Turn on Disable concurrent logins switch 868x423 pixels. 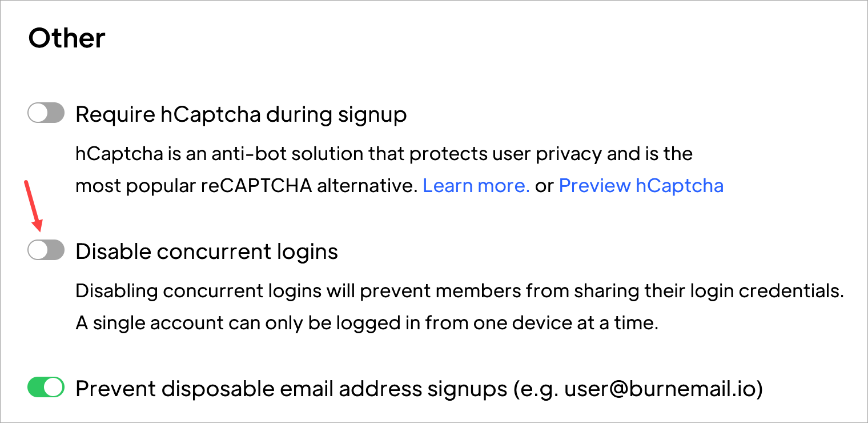pyautogui.click(x=46, y=250)
